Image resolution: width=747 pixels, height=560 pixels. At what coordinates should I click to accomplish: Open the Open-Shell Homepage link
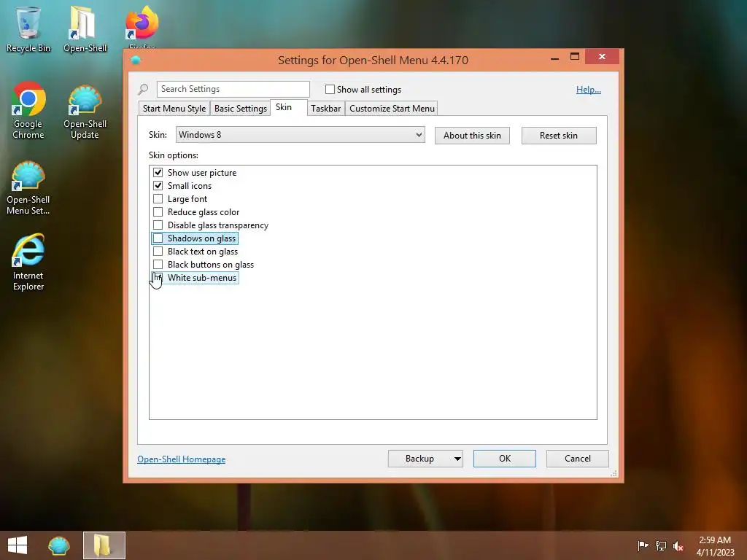[182, 459]
